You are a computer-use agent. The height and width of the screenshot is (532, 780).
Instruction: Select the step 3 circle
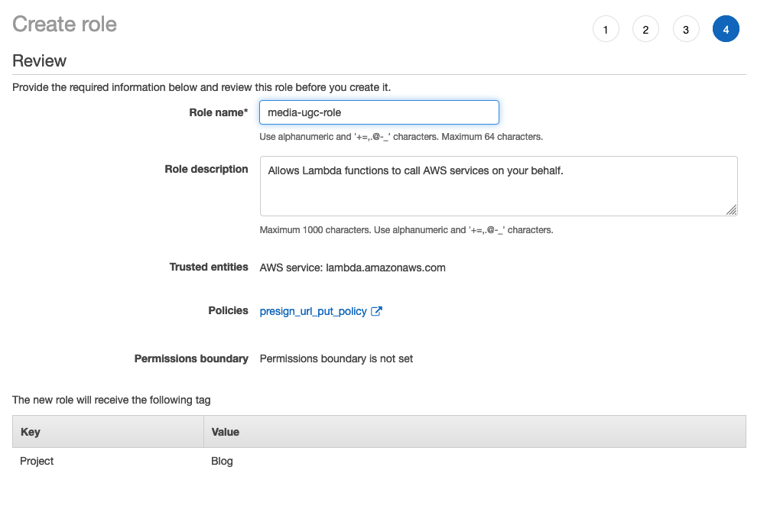[686, 30]
